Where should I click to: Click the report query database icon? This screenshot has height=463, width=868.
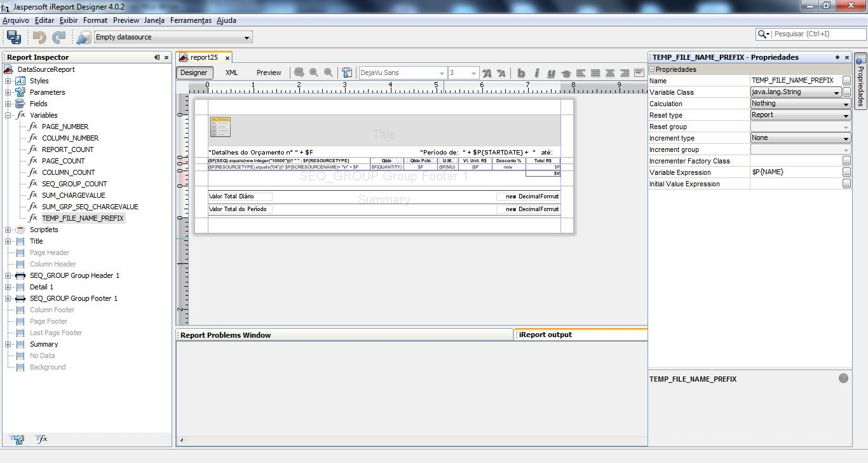[299, 73]
